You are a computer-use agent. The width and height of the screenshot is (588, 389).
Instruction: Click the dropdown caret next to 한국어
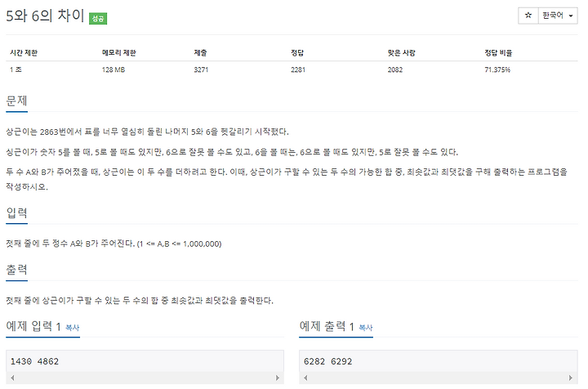pos(571,16)
